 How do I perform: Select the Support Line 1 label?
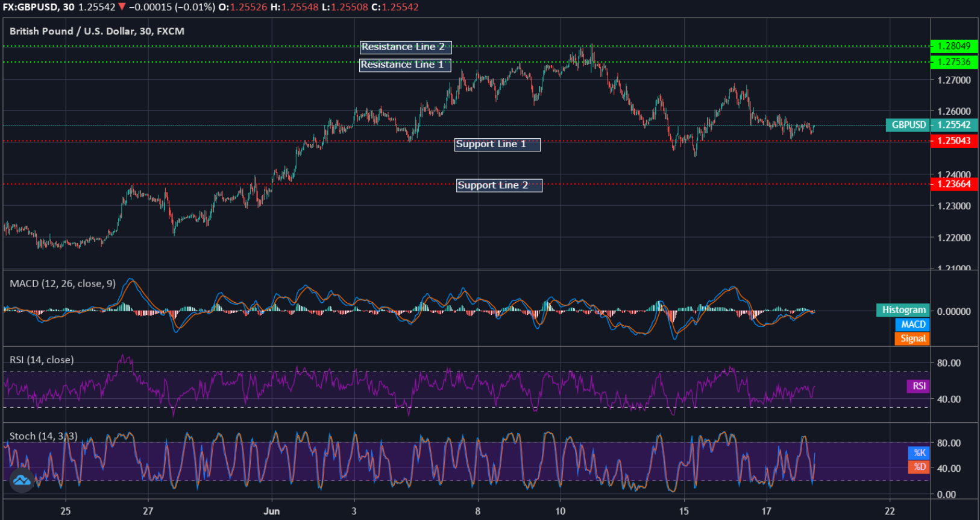pos(497,144)
